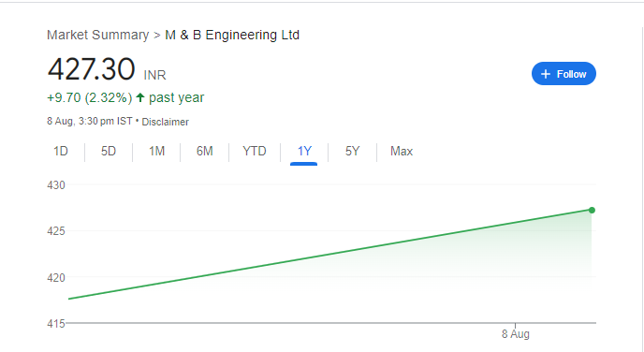Click the 8 Aug axis date label

(516, 334)
